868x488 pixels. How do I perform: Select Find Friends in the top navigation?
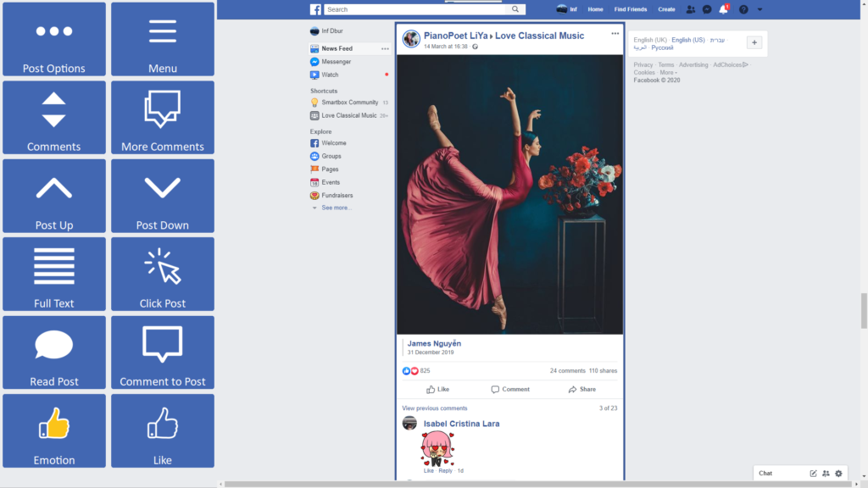[631, 9]
